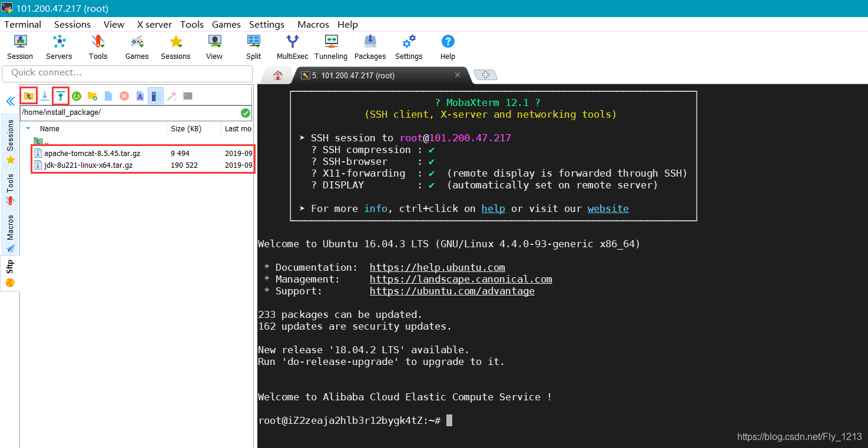The width and height of the screenshot is (868, 448).
Task: Sort files by Last modified column
Action: point(237,128)
